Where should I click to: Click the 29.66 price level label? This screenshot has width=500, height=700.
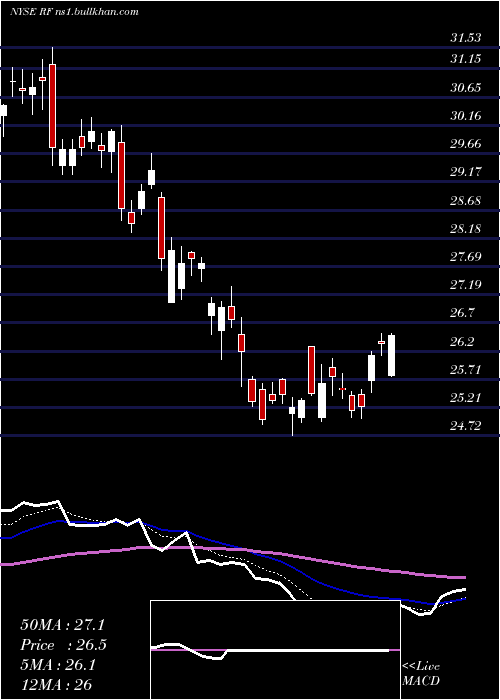(x=466, y=144)
